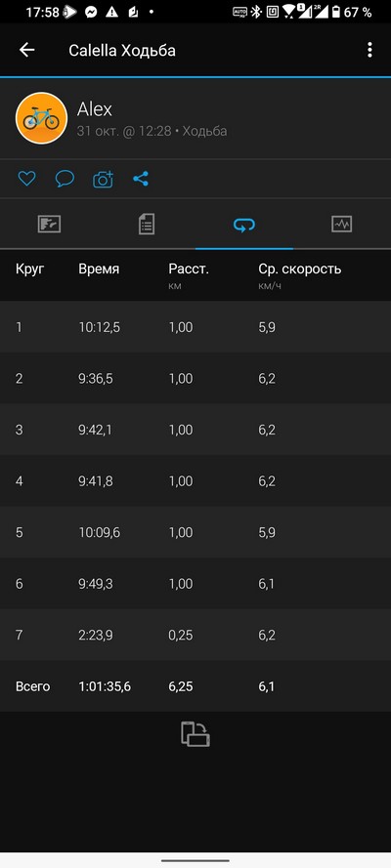Viewport: 391px width, 868px height.
Task: Tap the Messenger notification icon
Action: 91,12
